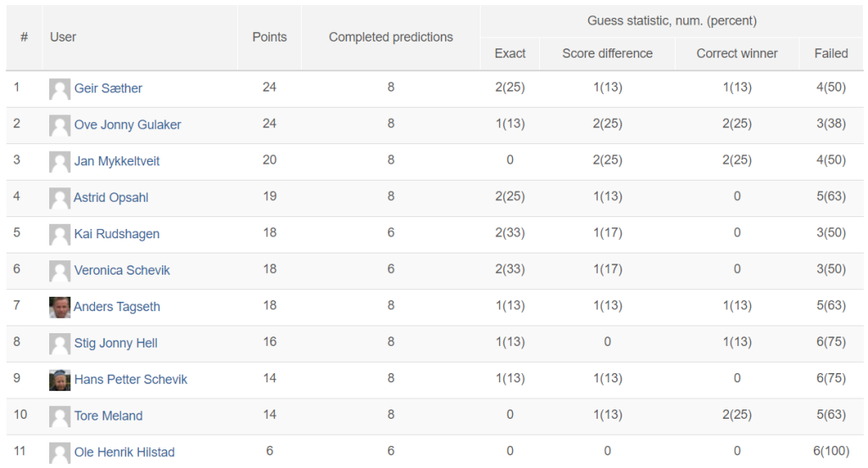This screenshot has width=868, height=468.
Task: Click Anders Tagseth's profile photo
Action: click(x=60, y=307)
